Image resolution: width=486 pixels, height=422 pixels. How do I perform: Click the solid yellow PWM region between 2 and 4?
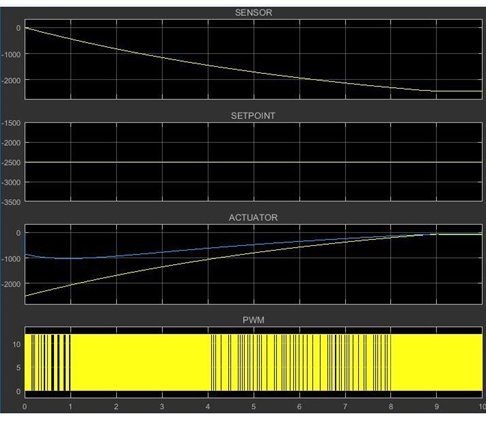coord(140,362)
